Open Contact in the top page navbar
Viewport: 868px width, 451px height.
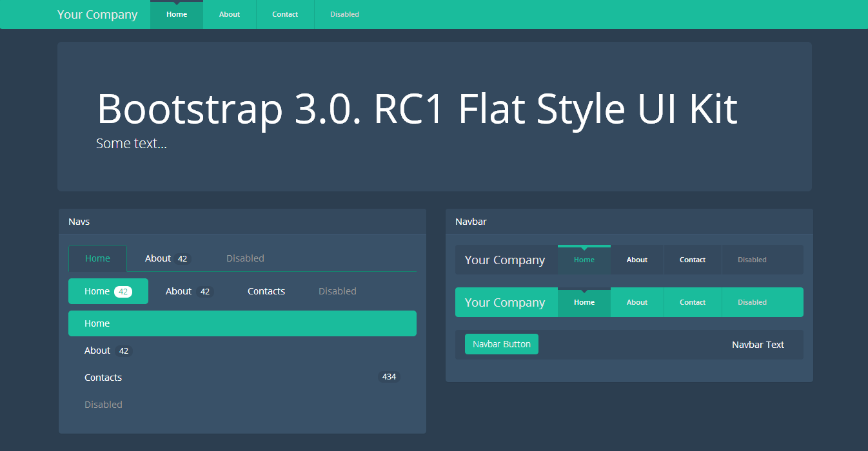click(285, 15)
